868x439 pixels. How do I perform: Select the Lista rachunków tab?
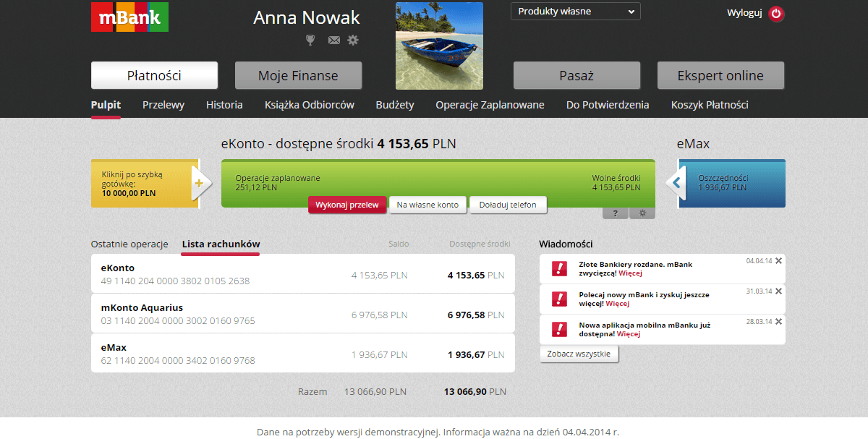pyautogui.click(x=221, y=244)
